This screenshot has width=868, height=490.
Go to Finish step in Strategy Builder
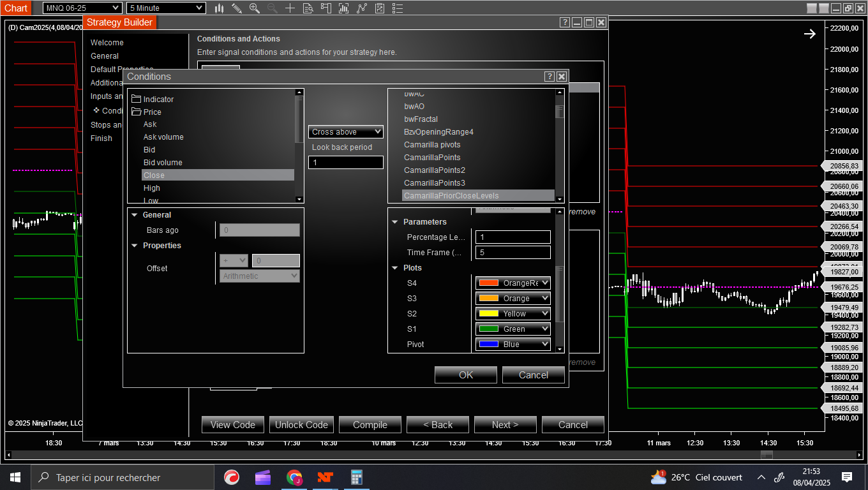[x=101, y=138]
